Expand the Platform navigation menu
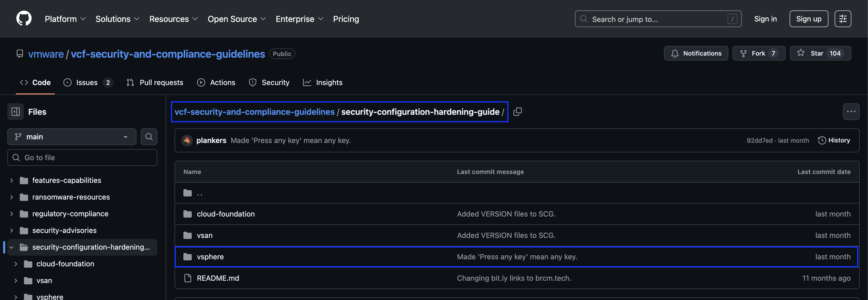868x300 pixels. point(65,19)
